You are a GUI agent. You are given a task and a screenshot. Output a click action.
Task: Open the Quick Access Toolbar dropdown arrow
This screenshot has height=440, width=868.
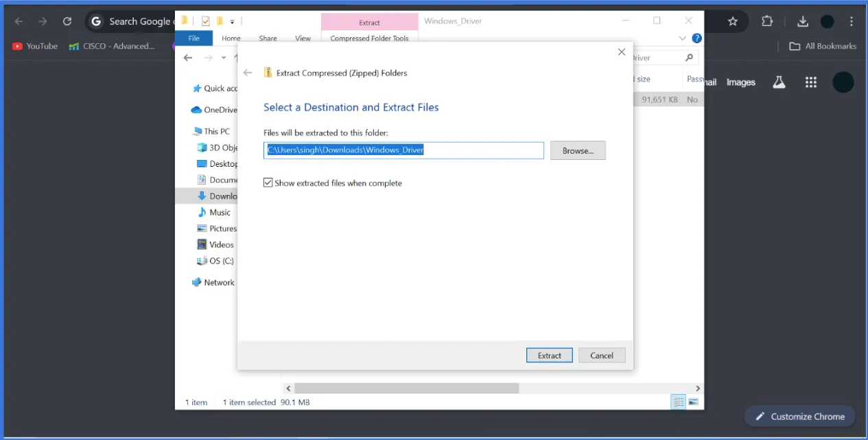[233, 21]
